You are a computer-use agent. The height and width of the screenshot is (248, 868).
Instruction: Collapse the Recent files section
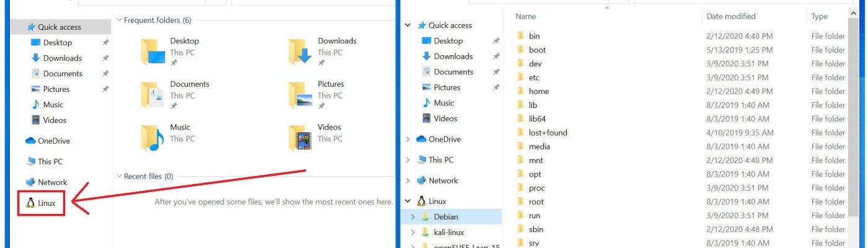[119, 176]
